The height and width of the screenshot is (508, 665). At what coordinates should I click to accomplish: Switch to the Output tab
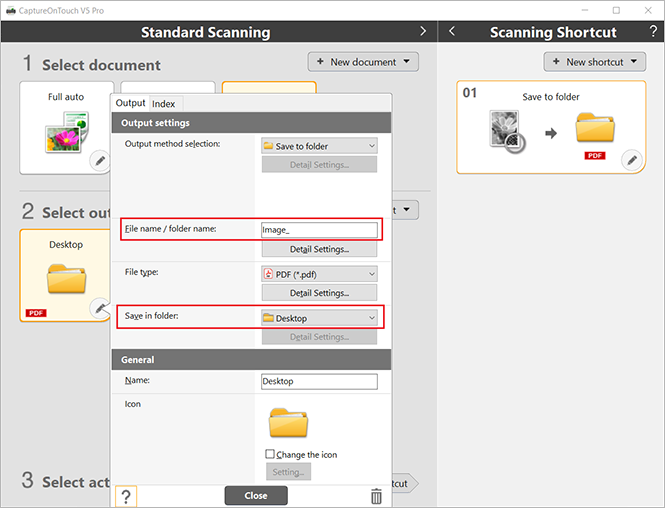click(x=130, y=103)
